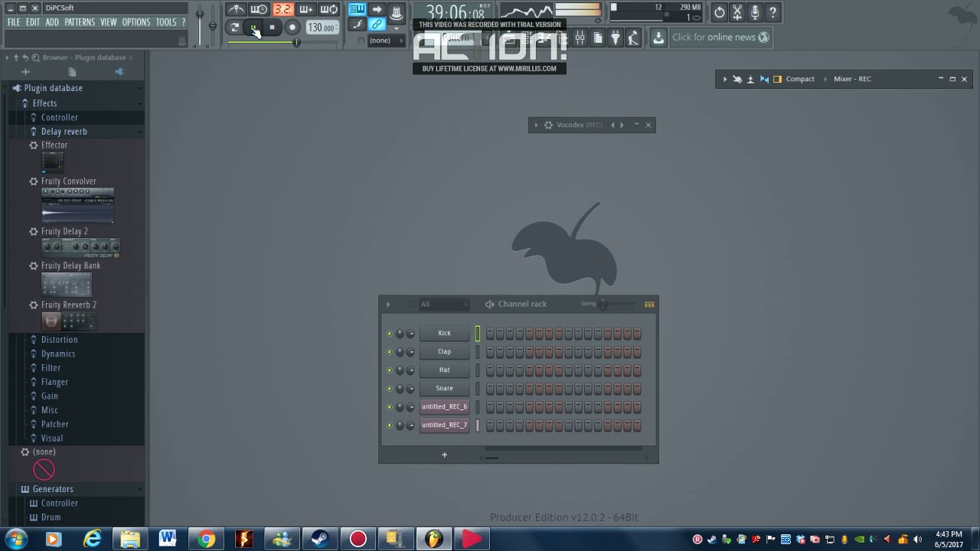
Task: Toggle auto scrolling arrow icon
Action: point(377,10)
